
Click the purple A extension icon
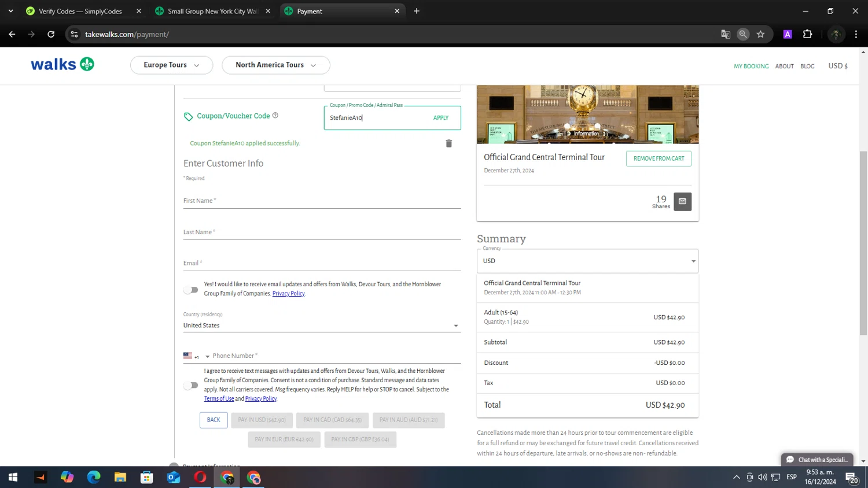tap(788, 34)
